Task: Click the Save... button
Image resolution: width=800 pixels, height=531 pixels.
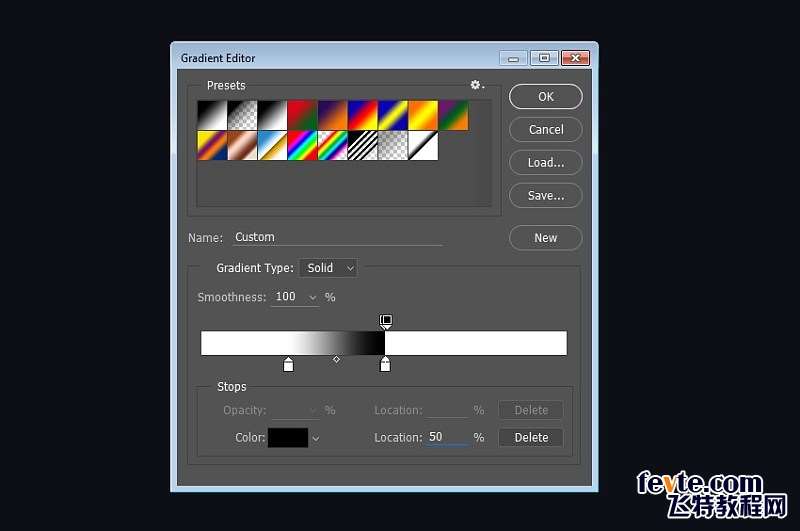Action: 545,195
